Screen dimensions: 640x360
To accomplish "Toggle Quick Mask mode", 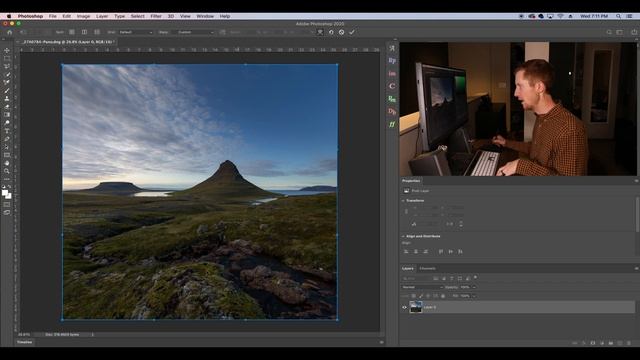I will pyautogui.click(x=7, y=205).
